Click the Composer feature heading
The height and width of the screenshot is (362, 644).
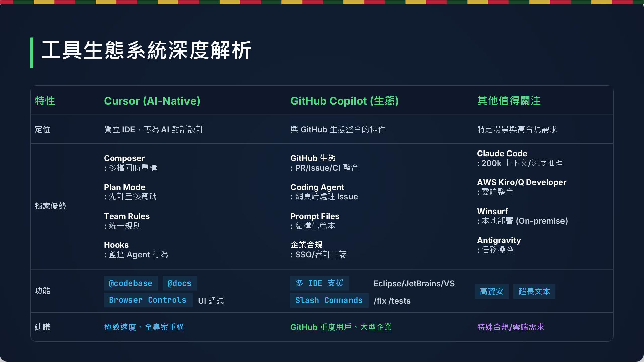pyautogui.click(x=124, y=158)
